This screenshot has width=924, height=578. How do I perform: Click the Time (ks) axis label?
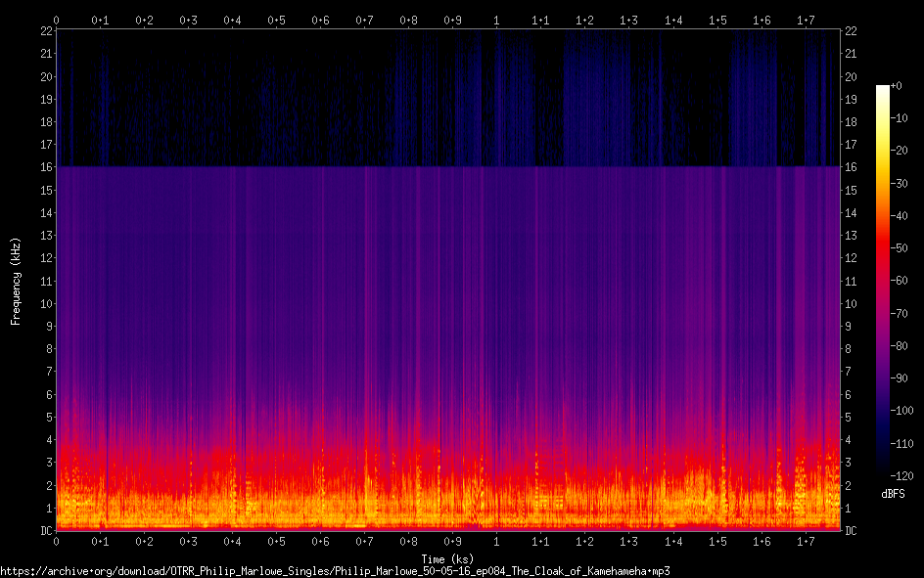pyautogui.click(x=447, y=558)
